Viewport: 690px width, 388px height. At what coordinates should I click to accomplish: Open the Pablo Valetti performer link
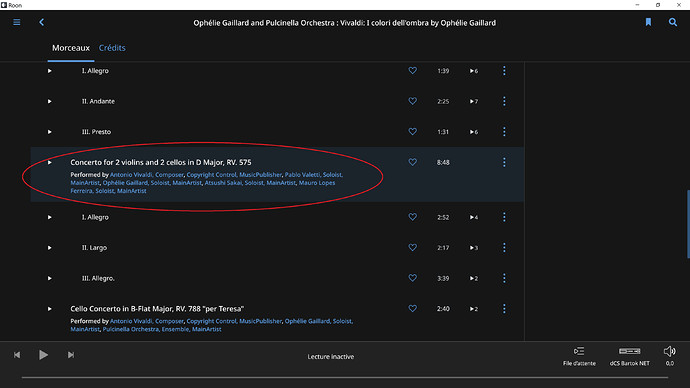[x=302, y=175]
